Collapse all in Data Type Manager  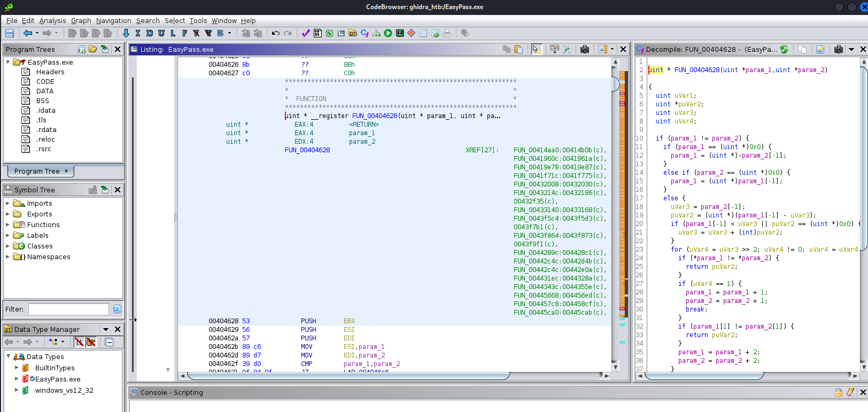point(109,342)
